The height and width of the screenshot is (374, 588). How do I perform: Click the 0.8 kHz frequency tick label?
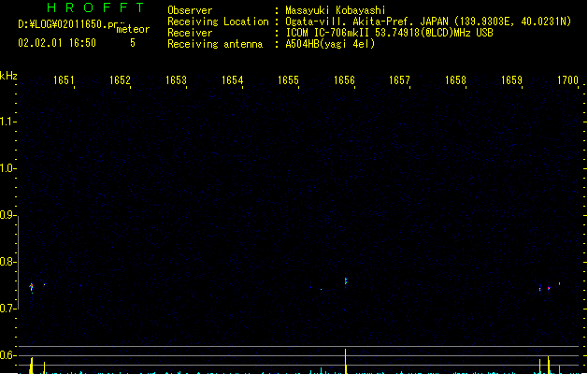coord(7,262)
